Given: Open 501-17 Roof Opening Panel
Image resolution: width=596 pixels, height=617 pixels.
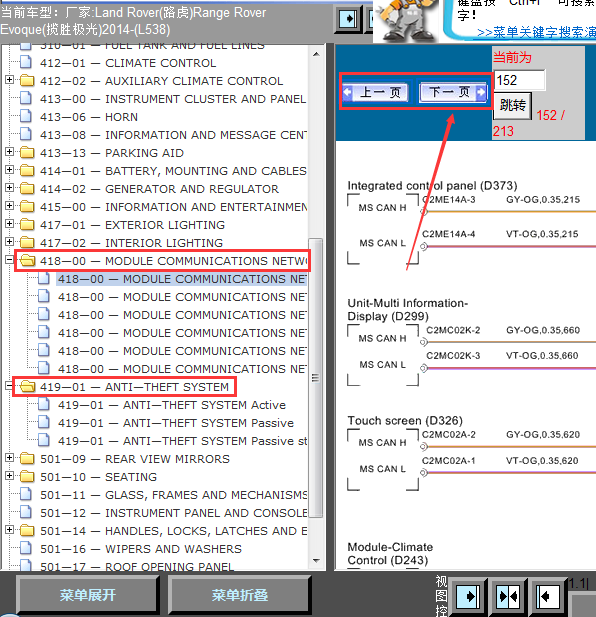Looking at the screenshot, I should [x=137, y=566].
